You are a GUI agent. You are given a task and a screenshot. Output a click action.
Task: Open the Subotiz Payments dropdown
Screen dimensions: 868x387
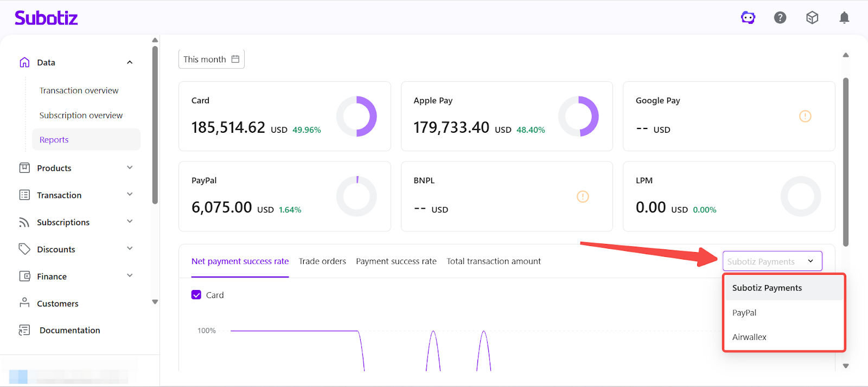click(x=772, y=261)
